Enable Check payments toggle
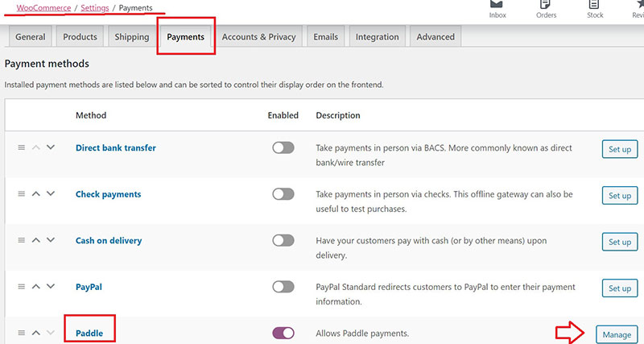This screenshot has width=644, height=344. point(283,194)
